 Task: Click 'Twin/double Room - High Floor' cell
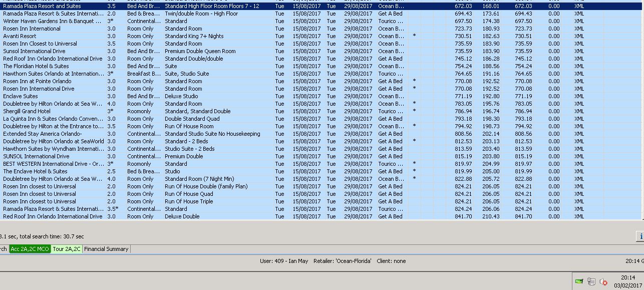click(201, 14)
